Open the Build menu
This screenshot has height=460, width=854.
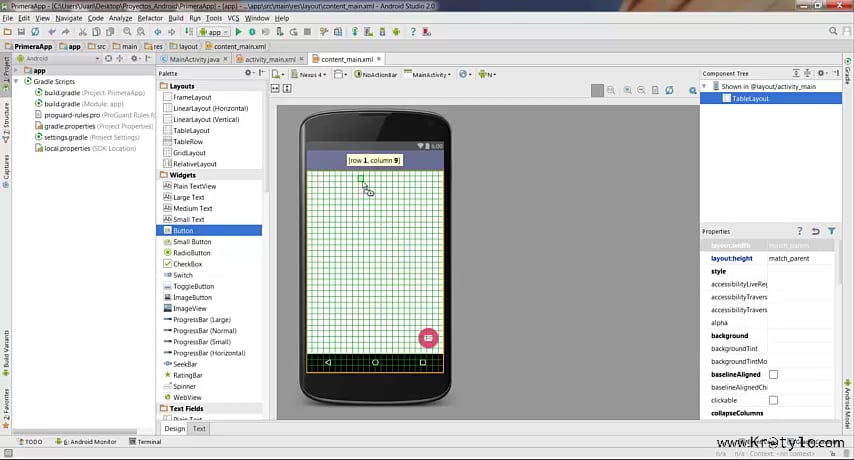coord(176,18)
